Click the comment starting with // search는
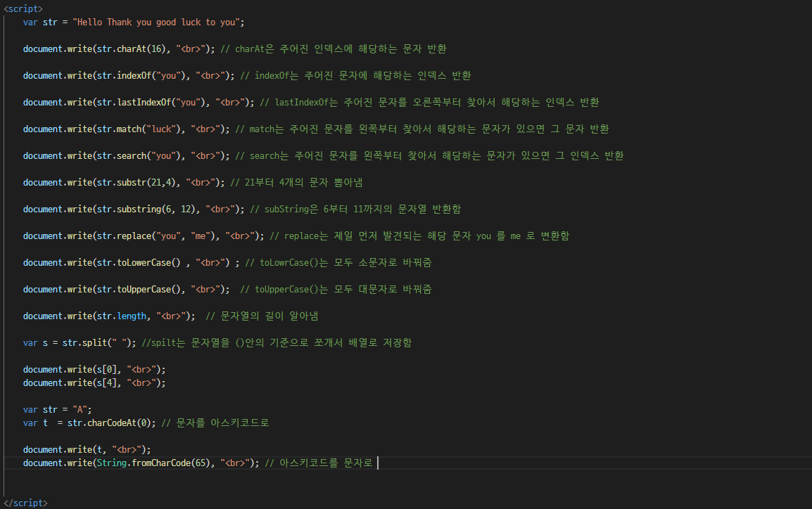This screenshot has height=509, width=812. pyautogui.click(x=430, y=155)
